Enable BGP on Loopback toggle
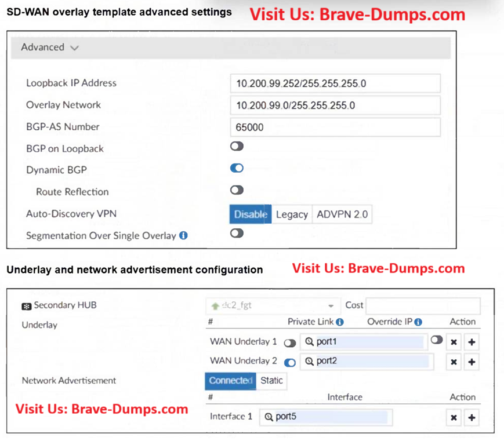The width and height of the screenshot is (504, 441). [237, 147]
